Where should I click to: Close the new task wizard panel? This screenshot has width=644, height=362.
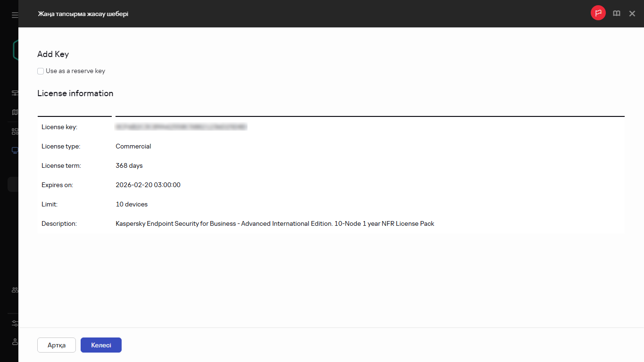tap(632, 14)
